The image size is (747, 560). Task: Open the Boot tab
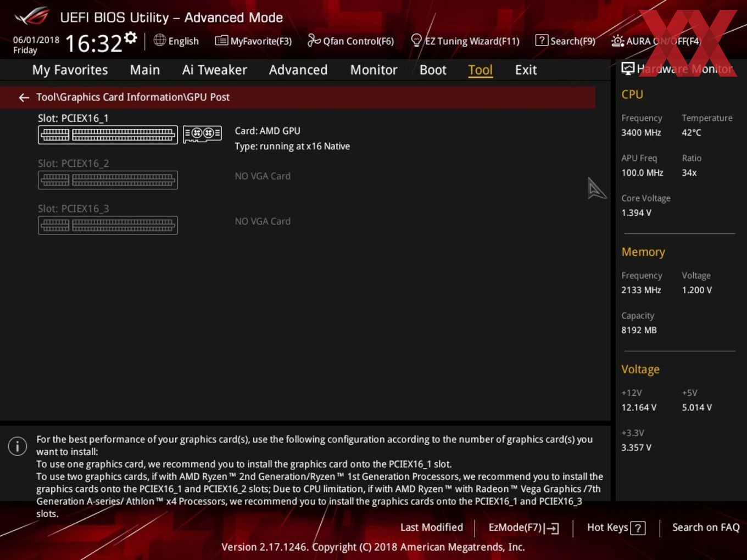pyautogui.click(x=433, y=70)
